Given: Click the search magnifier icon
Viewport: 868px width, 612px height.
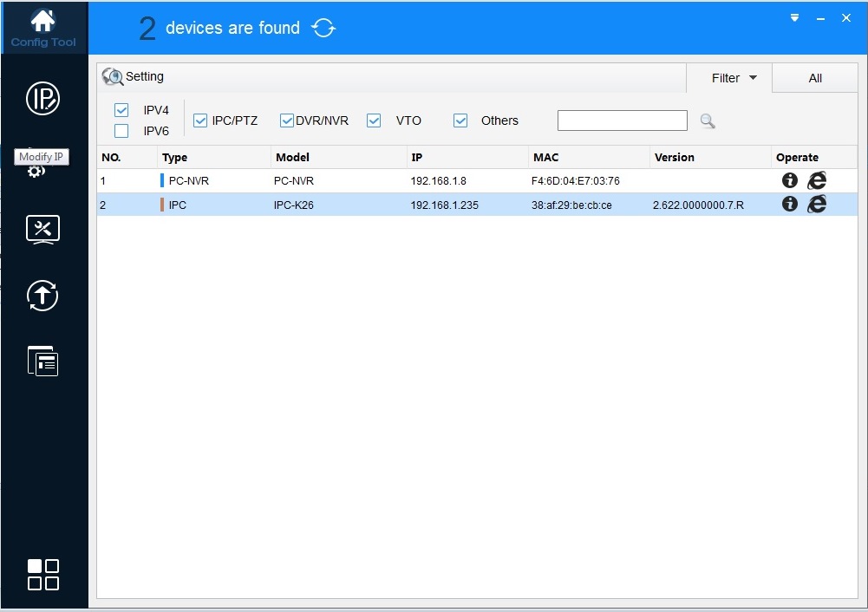Looking at the screenshot, I should coord(708,121).
